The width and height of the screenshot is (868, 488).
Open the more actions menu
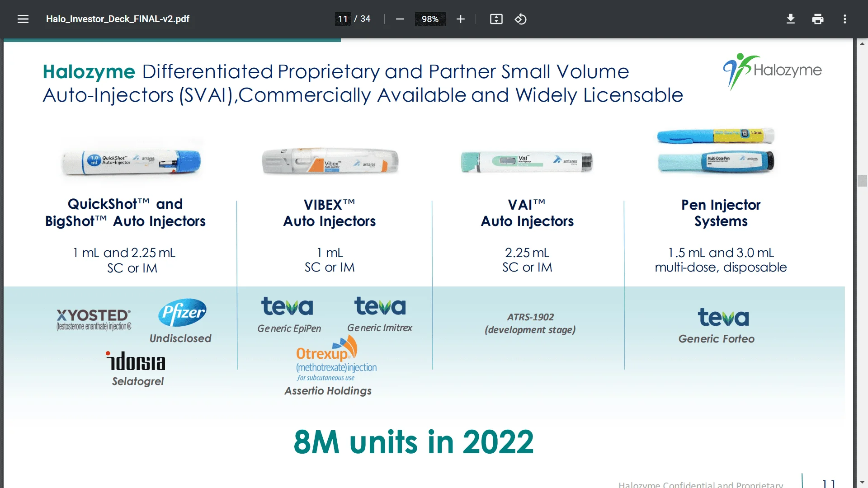[x=845, y=19]
